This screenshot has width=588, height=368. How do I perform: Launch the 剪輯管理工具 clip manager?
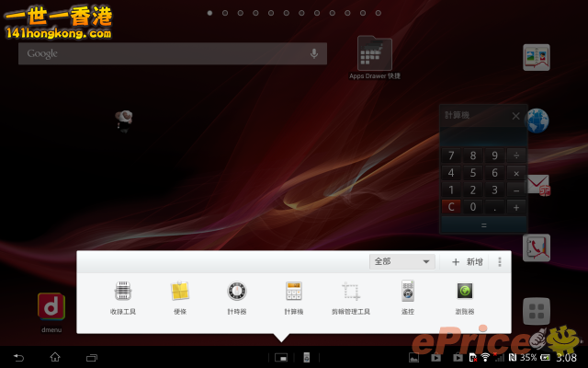click(351, 296)
